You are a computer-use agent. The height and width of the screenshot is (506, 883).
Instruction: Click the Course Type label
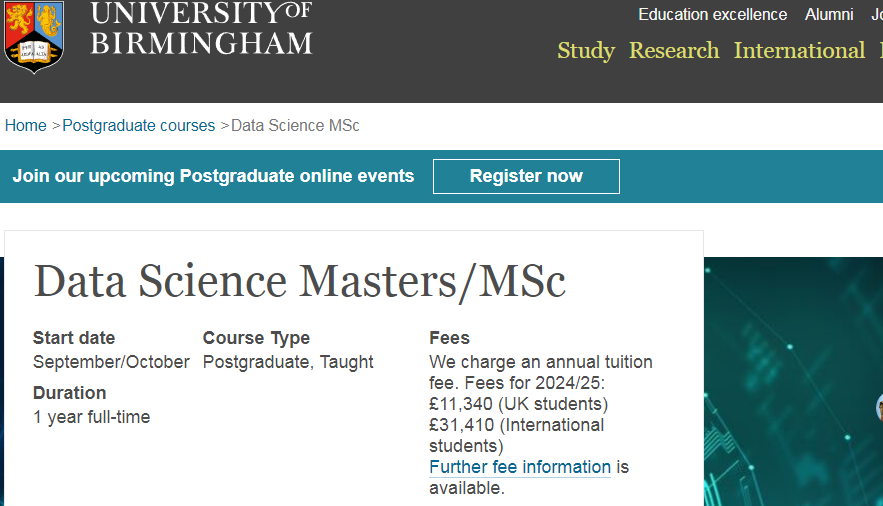coord(256,338)
